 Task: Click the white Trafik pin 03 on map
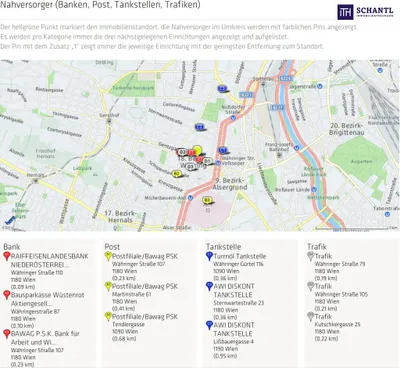tap(190, 166)
